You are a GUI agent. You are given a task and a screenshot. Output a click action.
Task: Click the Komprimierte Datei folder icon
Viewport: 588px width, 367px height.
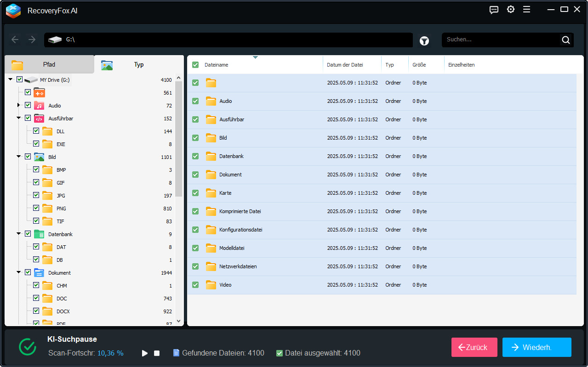(211, 211)
